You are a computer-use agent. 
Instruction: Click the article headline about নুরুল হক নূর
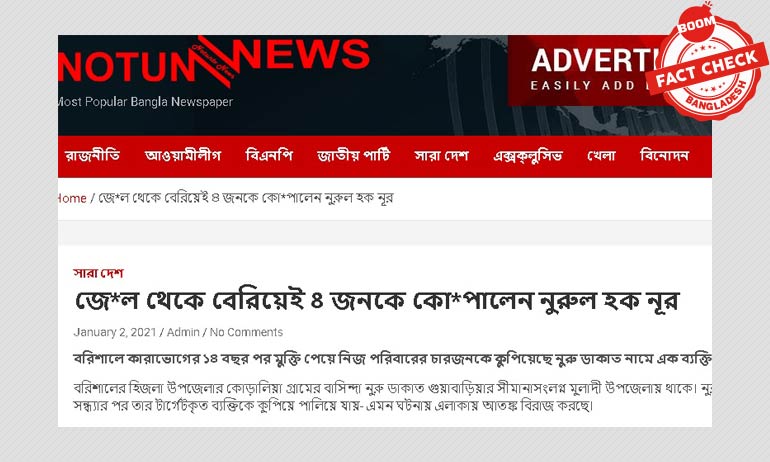tap(377, 300)
